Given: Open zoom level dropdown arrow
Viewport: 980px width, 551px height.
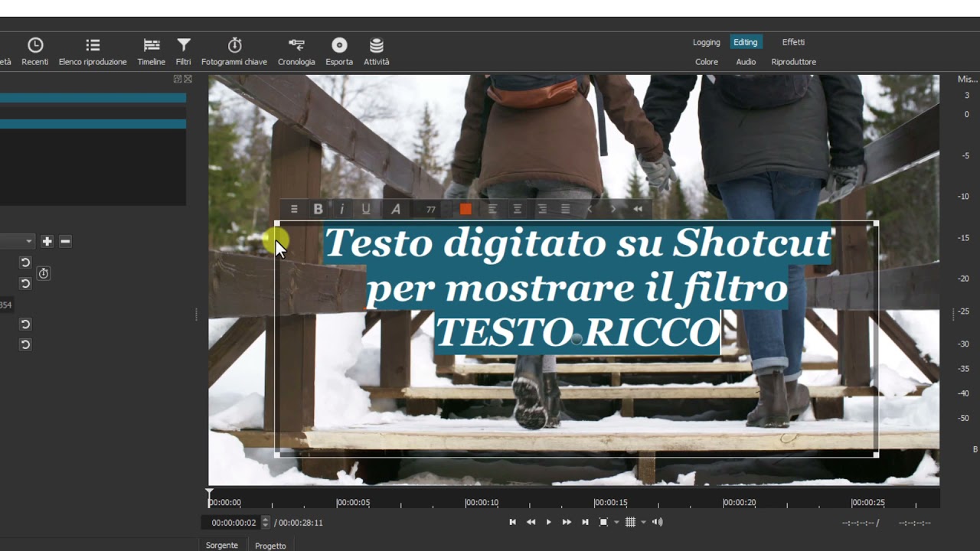Looking at the screenshot, I should pyautogui.click(x=616, y=522).
